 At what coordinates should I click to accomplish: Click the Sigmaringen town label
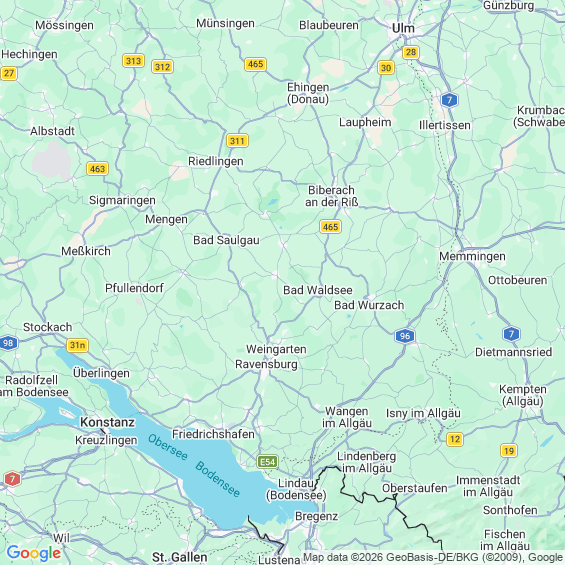(x=122, y=200)
